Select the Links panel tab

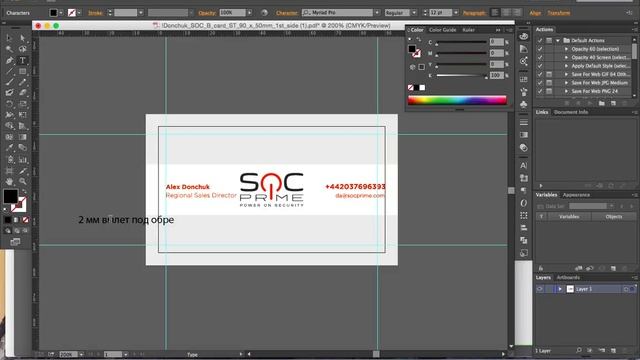click(x=542, y=112)
